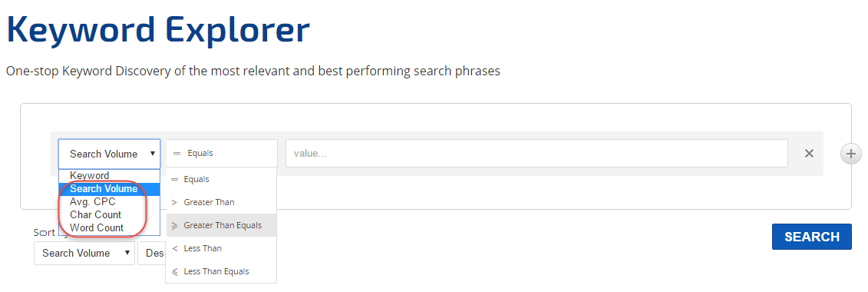Pick Avg. CPC from the field list

coord(109,201)
